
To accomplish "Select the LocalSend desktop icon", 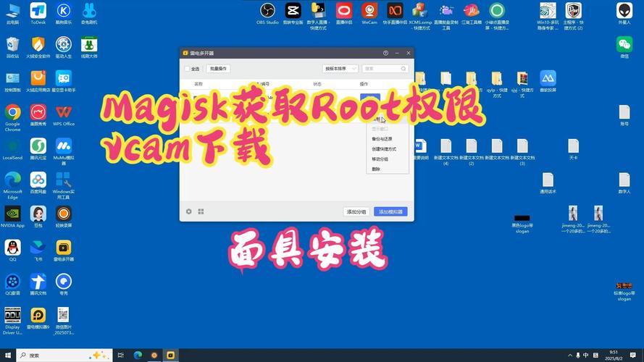I will (13, 149).
